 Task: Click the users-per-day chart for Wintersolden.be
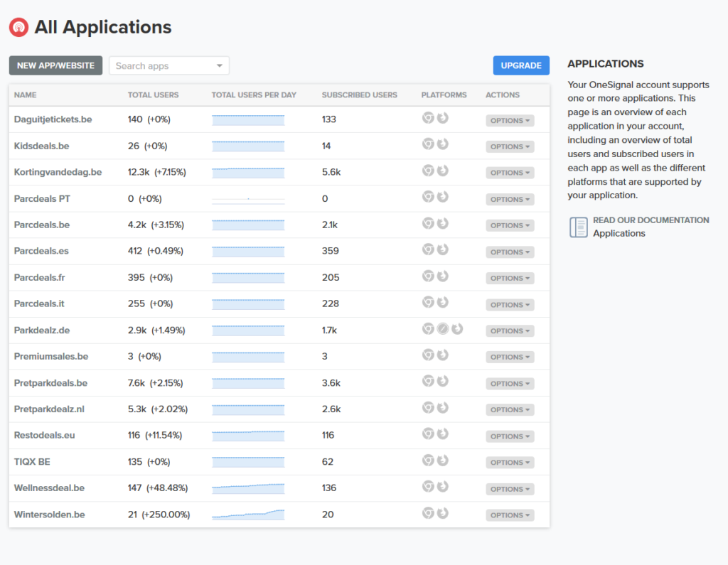248,515
